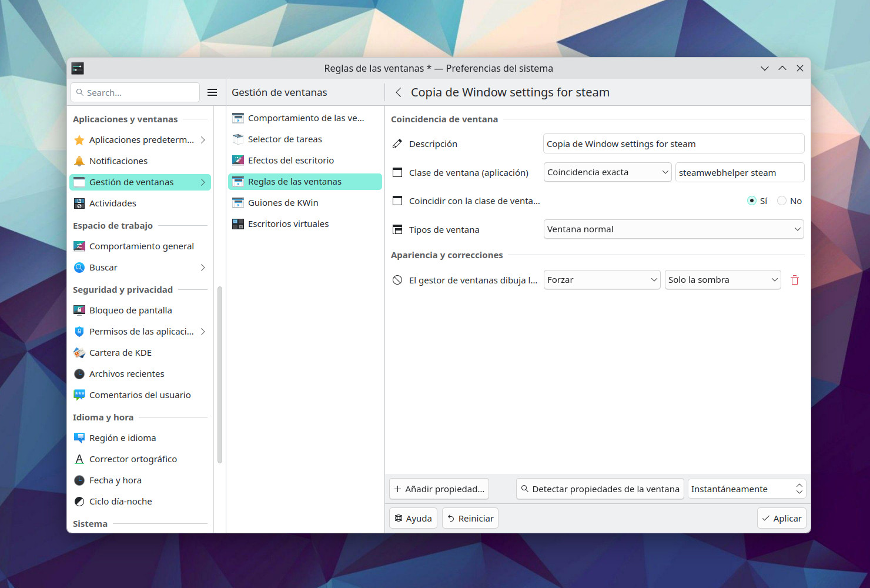
Task: Click the Bloqueo de pantalla icon
Action: click(x=79, y=310)
